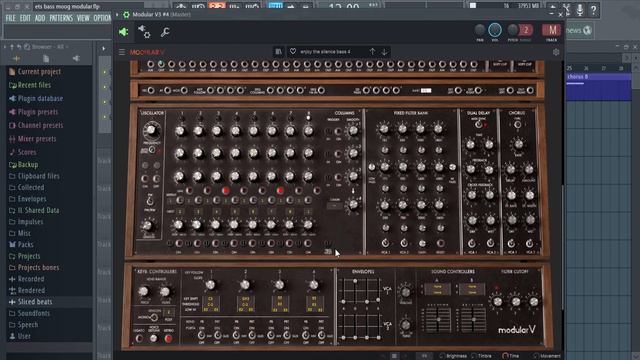The width and height of the screenshot is (640, 360).
Task: Open the Sliced beats folder
Action: tap(31, 302)
